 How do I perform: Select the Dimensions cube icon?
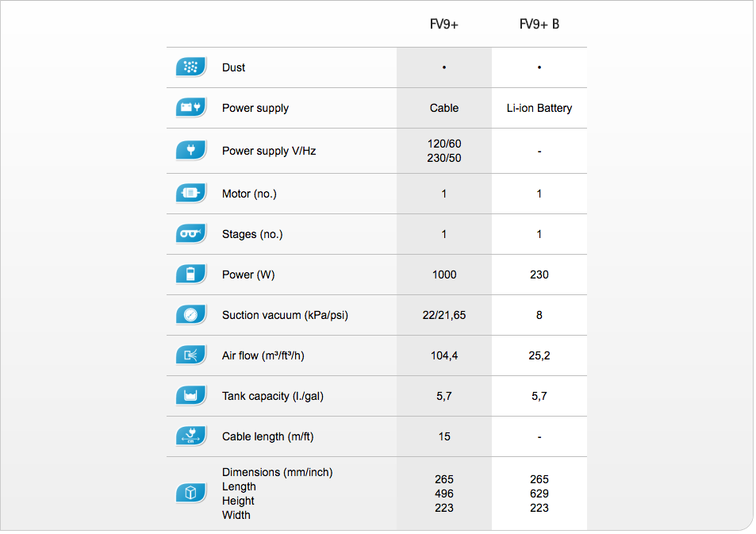click(x=191, y=493)
